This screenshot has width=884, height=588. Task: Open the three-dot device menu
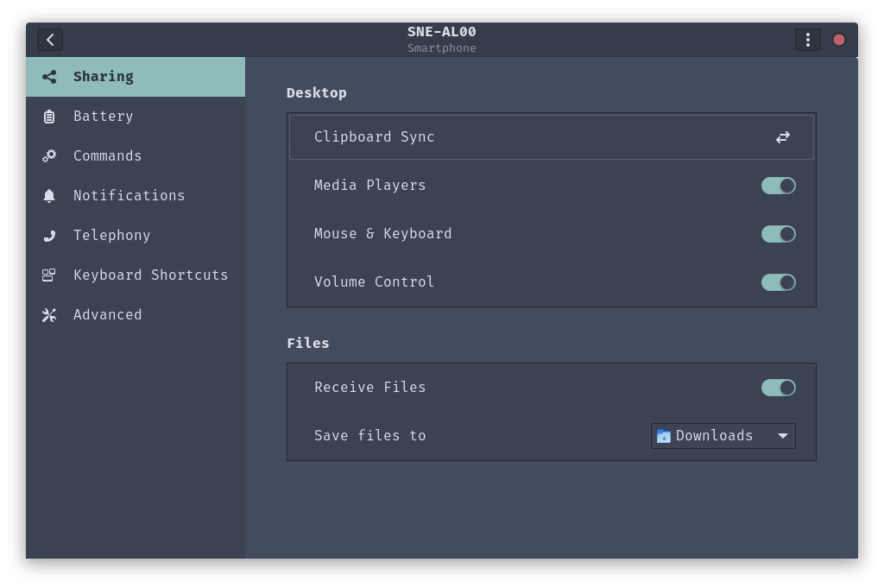807,40
